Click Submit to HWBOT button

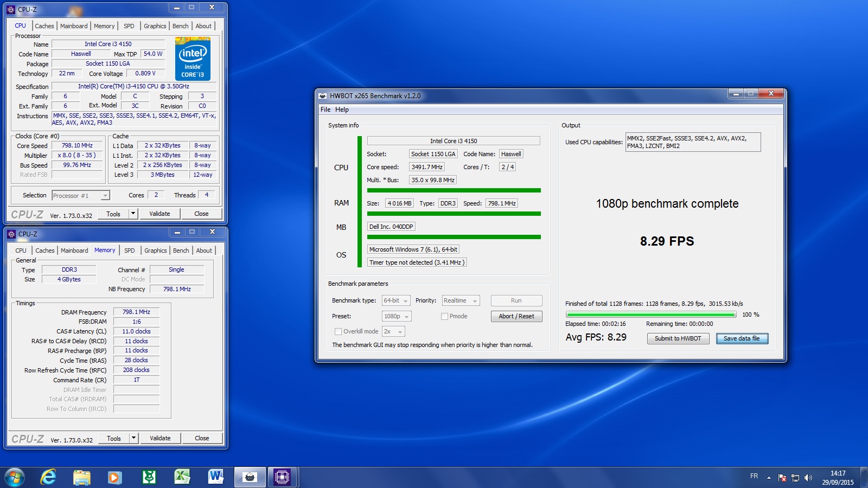678,338
